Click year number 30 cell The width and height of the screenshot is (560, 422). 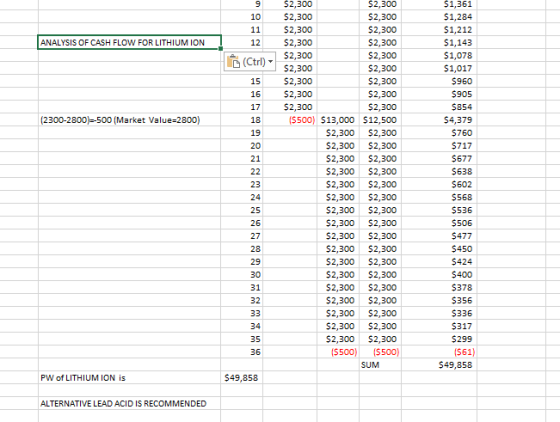click(241, 275)
